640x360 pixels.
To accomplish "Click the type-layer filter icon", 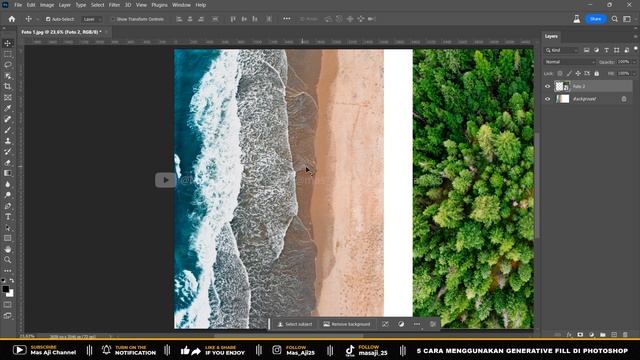I will pos(607,50).
